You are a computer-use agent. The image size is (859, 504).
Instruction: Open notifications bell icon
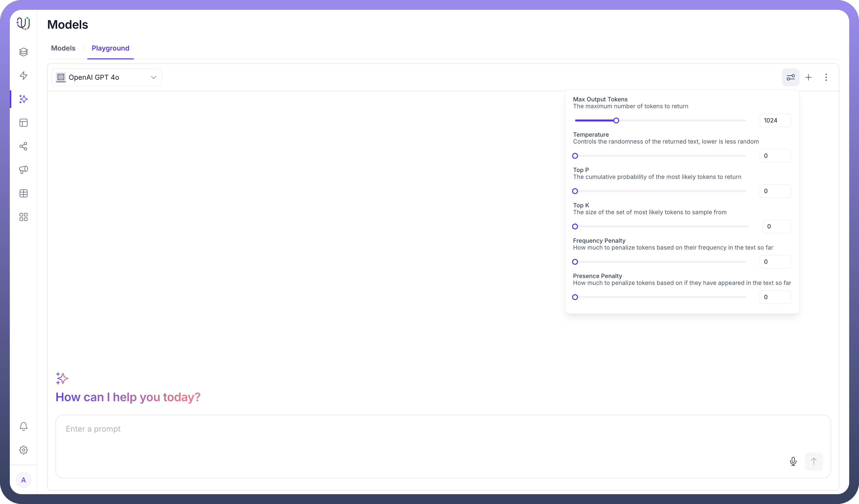pyautogui.click(x=24, y=426)
